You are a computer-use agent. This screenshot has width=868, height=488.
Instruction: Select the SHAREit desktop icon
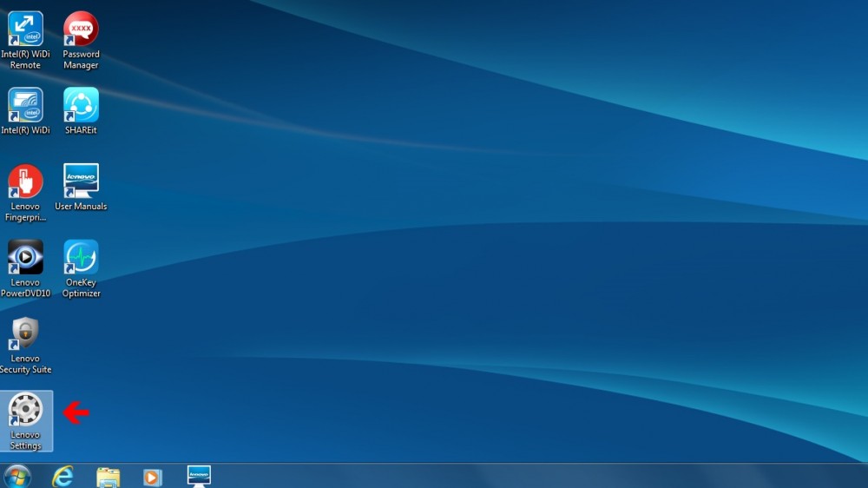click(81, 105)
